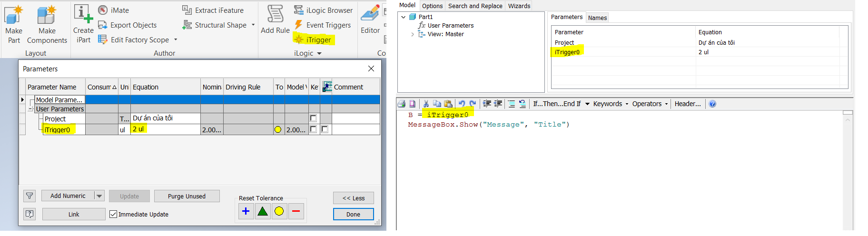Click the cut scissors icon in rule editor
This screenshot has height=236, width=868.
pos(426,104)
